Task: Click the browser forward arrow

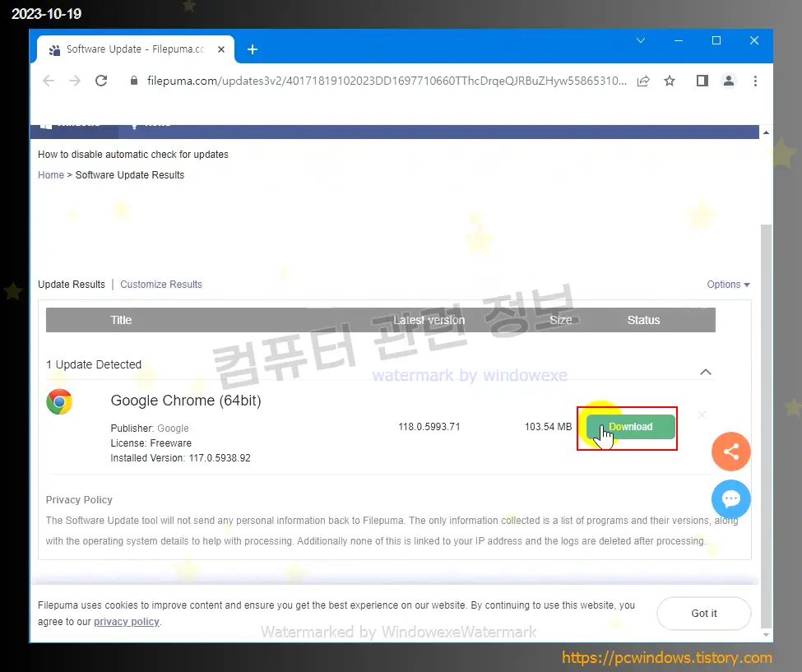Action: click(75, 81)
